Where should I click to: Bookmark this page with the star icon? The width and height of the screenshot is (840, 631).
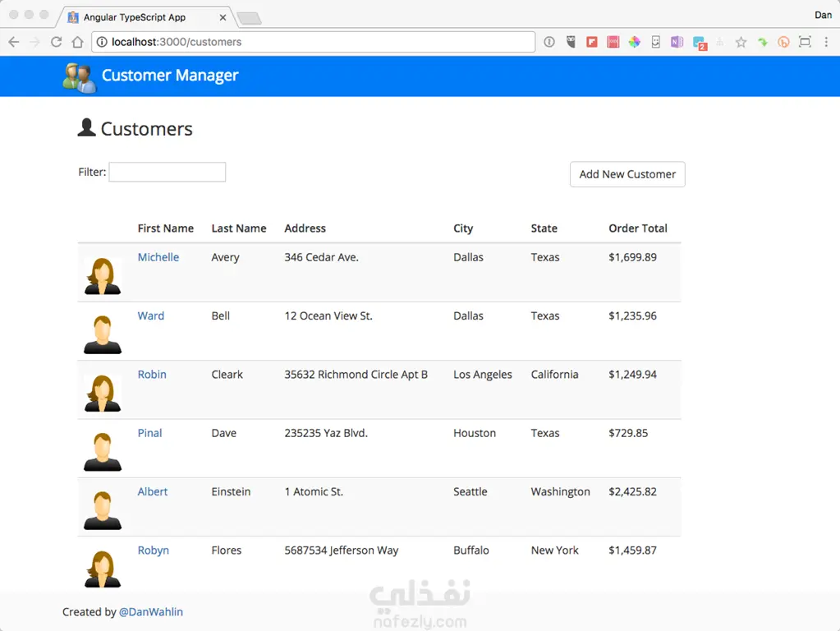[741, 42]
